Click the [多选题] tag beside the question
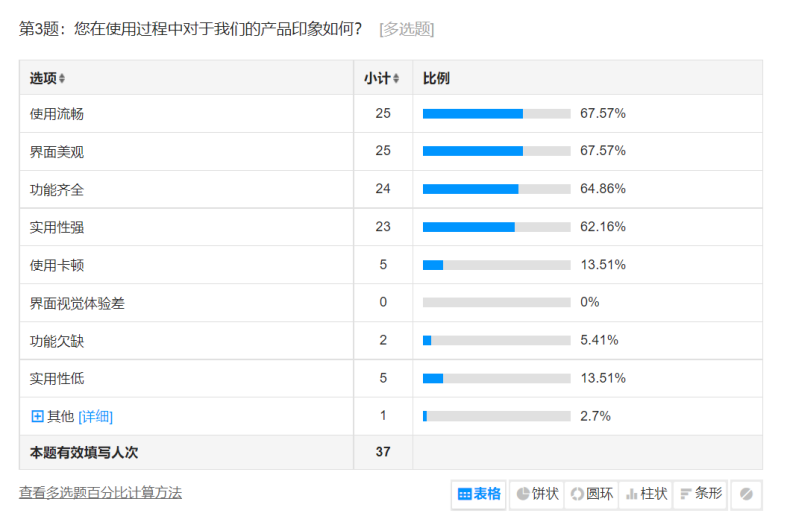The image size is (788, 526). pyautogui.click(x=406, y=29)
